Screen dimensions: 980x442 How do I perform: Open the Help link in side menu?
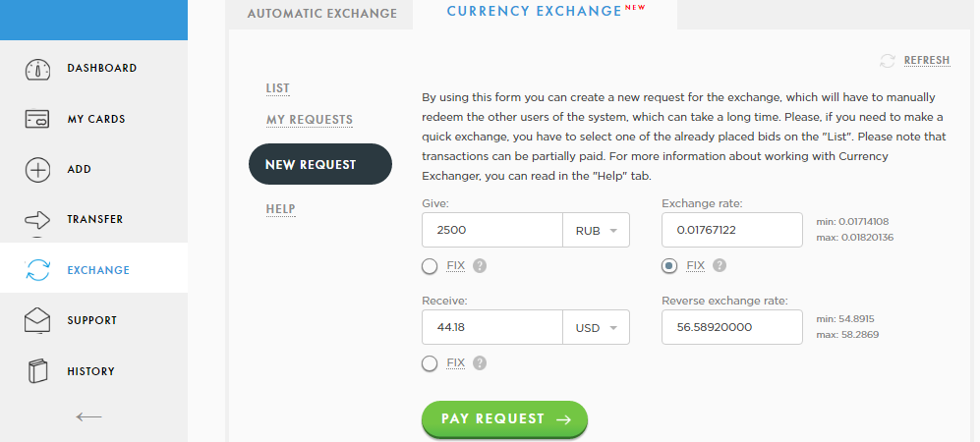280,208
